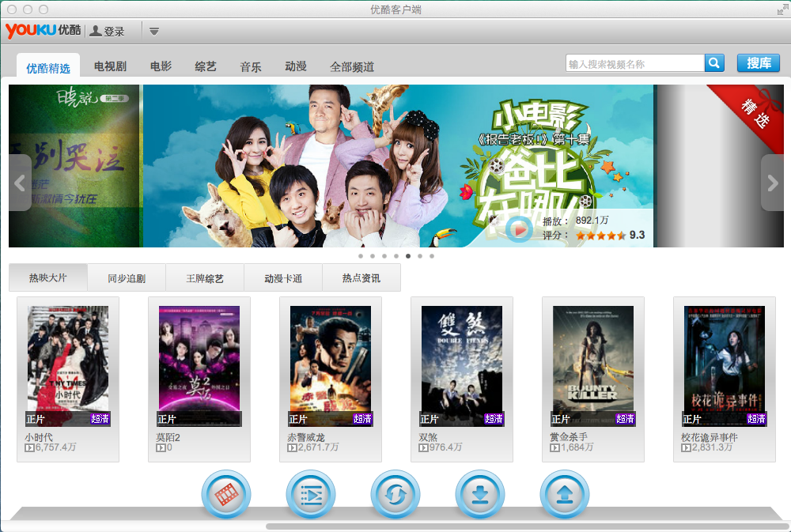Screen dimensions: 791x532
Task: Open the red film strip dock icon
Action: pos(226,495)
